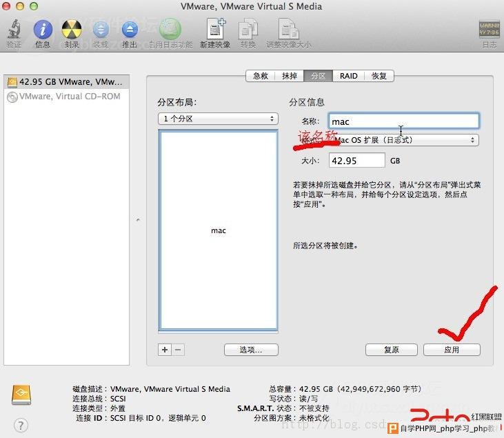This screenshot has width=504, height=438.
Task: Click the 选项... (Options) button
Action: point(251,350)
